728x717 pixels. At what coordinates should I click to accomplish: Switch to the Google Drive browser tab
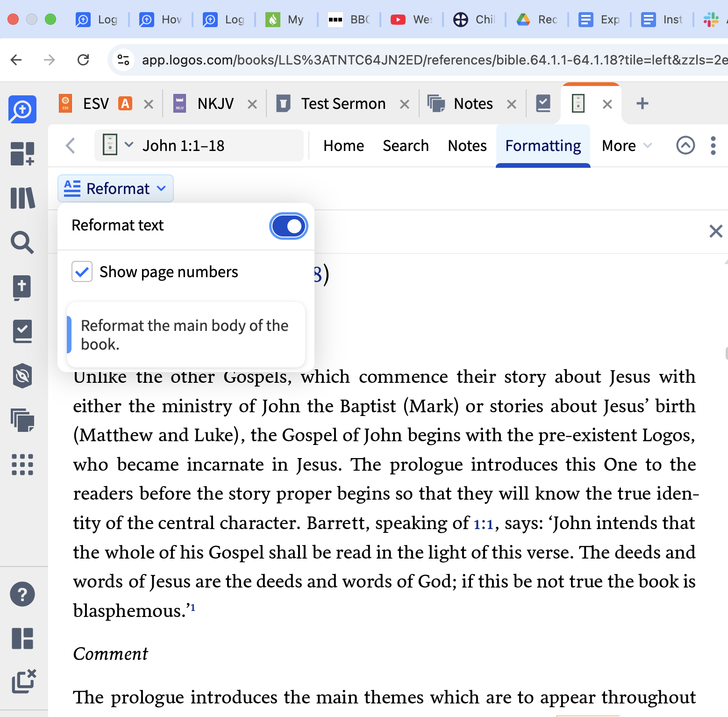pos(537,20)
